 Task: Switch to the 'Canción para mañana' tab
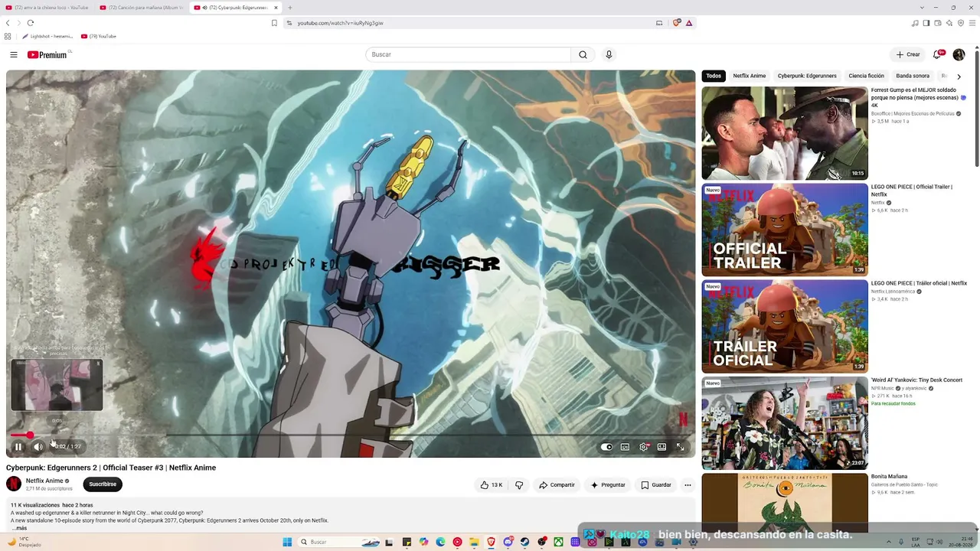click(x=141, y=8)
